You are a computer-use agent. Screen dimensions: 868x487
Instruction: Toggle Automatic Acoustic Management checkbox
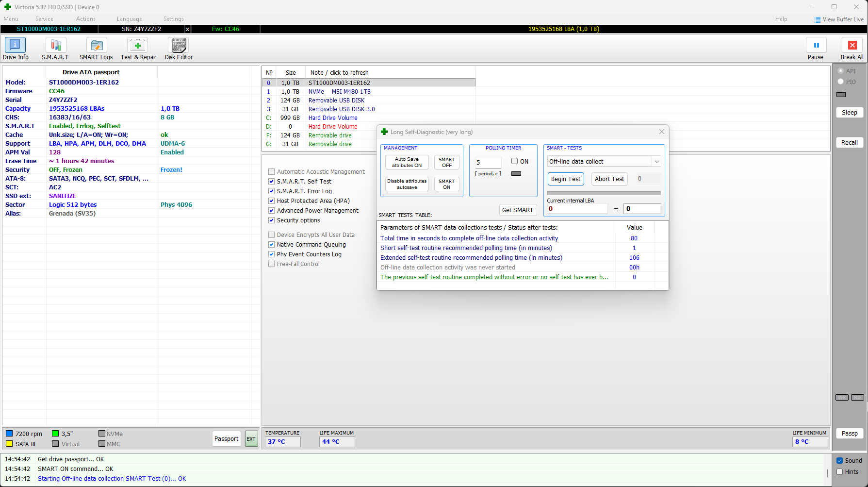point(272,172)
